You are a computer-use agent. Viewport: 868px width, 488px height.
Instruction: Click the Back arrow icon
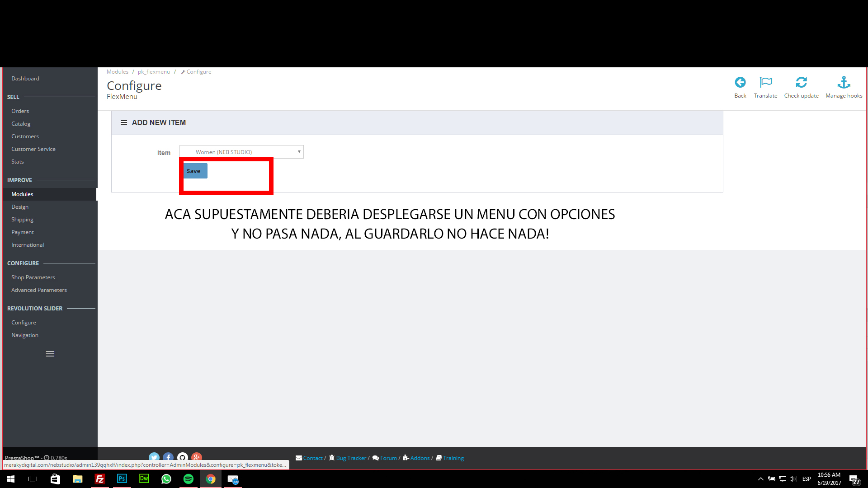[x=740, y=82]
